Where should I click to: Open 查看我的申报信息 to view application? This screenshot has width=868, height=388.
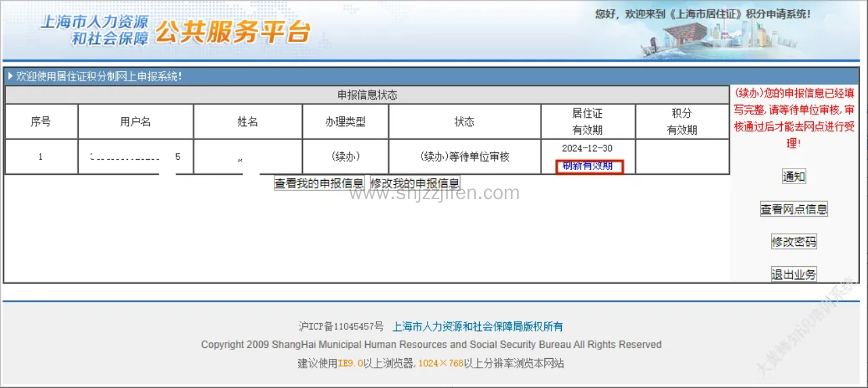click(x=319, y=184)
